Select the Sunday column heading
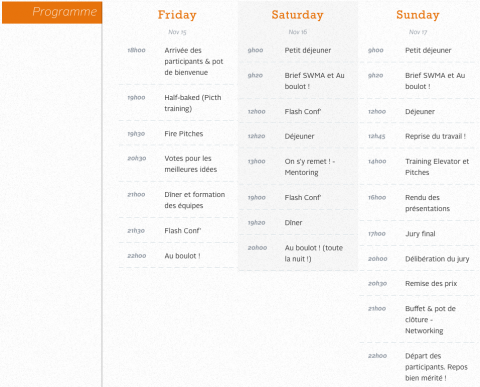 pyautogui.click(x=418, y=15)
